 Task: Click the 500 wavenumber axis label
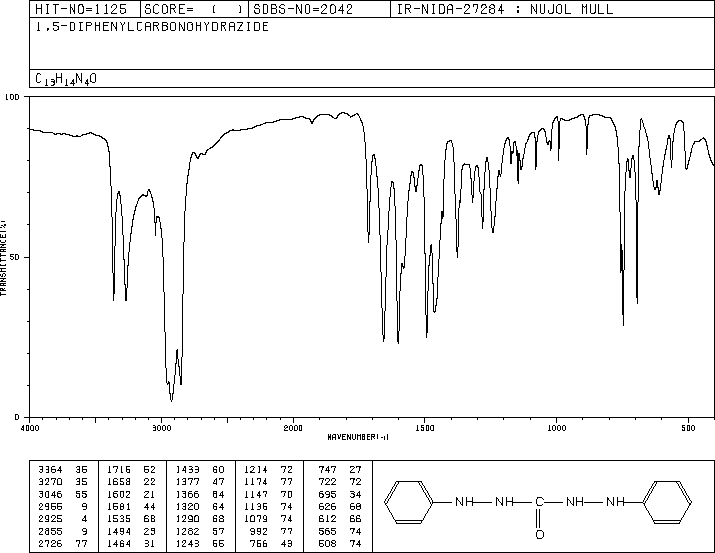689,428
